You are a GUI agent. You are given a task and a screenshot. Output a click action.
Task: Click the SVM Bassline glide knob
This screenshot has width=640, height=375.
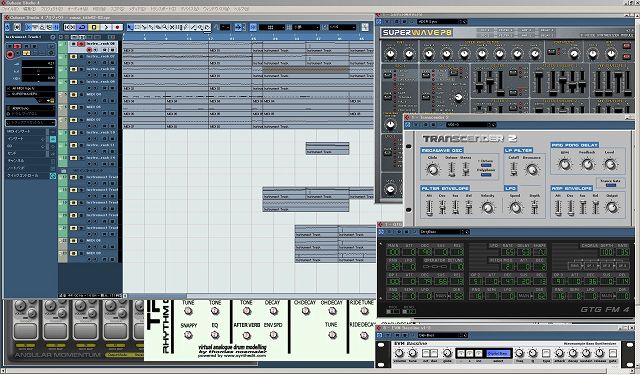click(447, 353)
